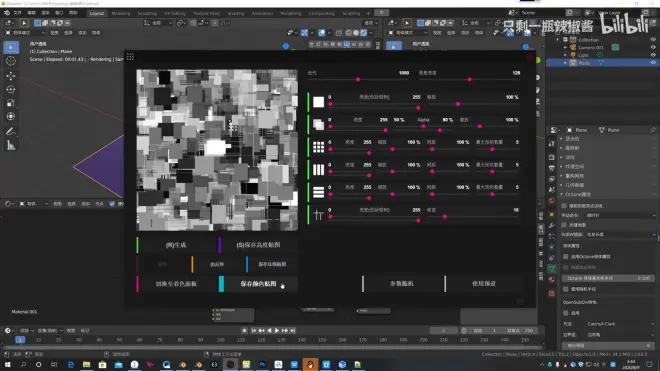Select wireframe viewport shading icon
660x371 pixels.
pos(348,32)
